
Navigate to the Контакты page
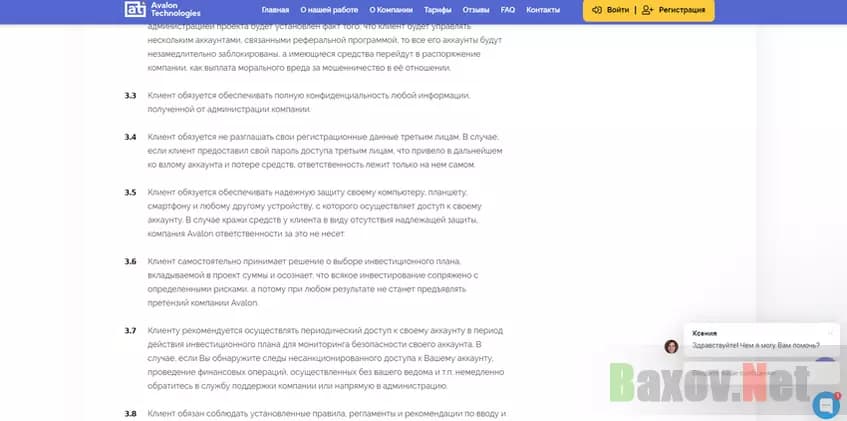pyautogui.click(x=543, y=10)
